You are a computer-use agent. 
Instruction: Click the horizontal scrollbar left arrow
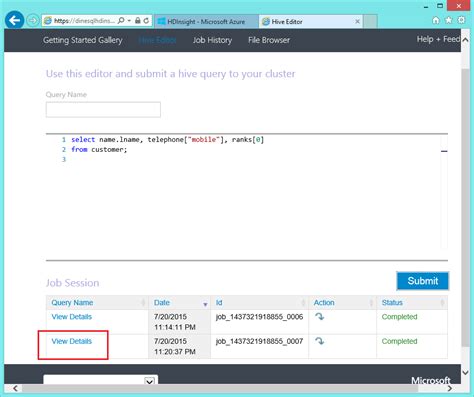[15, 388]
